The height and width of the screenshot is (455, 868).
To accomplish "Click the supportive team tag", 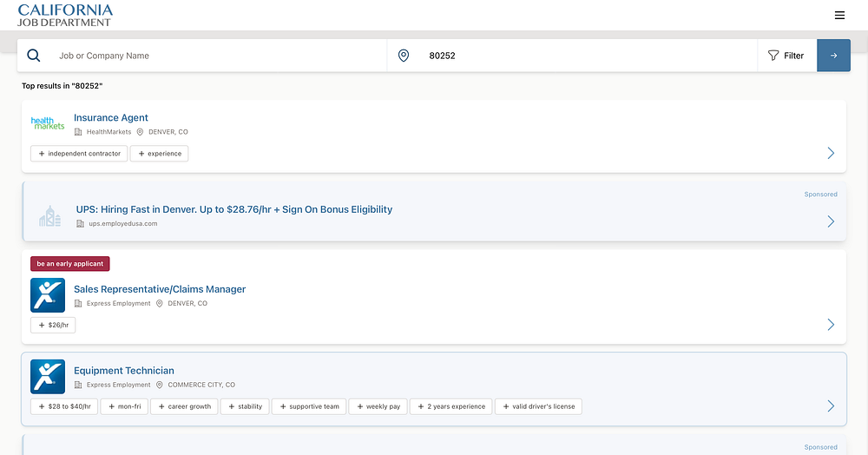I will (x=309, y=406).
